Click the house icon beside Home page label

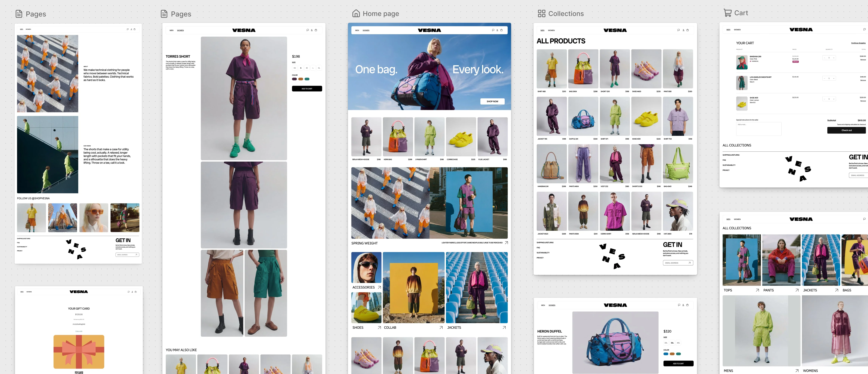[x=356, y=13]
